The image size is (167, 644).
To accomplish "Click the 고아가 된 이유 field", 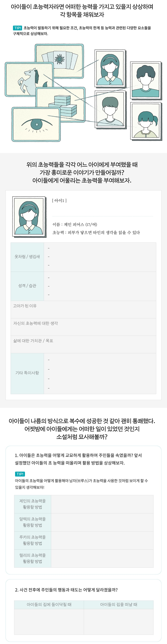I will (x=83, y=309).
